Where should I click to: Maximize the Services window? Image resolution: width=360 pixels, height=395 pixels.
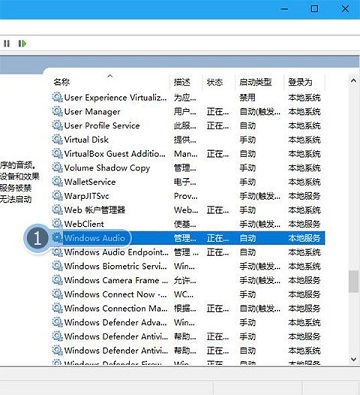tap(314, 8)
